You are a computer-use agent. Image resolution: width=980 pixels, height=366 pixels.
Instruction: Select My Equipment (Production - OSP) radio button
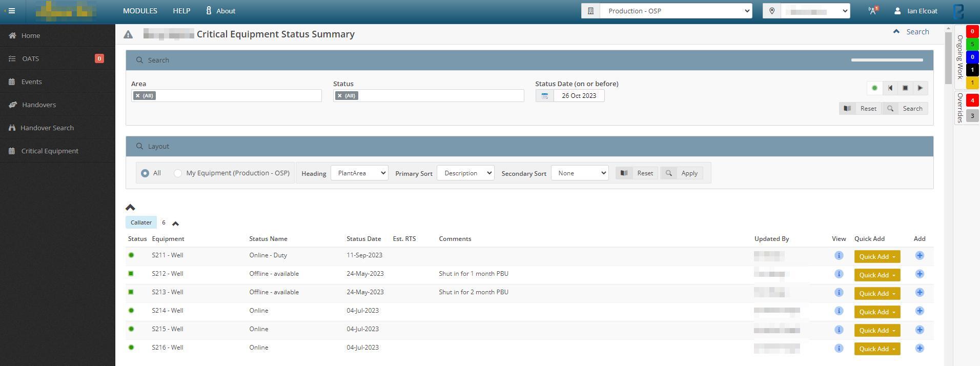178,173
